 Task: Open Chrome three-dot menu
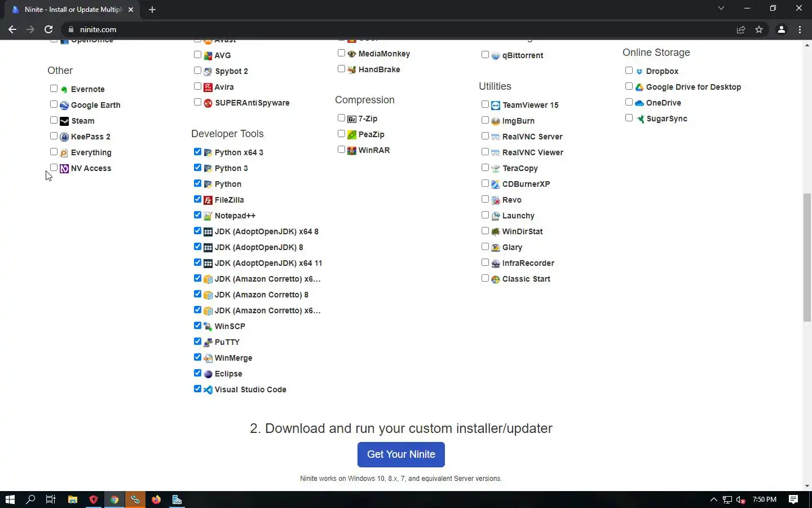click(x=800, y=29)
